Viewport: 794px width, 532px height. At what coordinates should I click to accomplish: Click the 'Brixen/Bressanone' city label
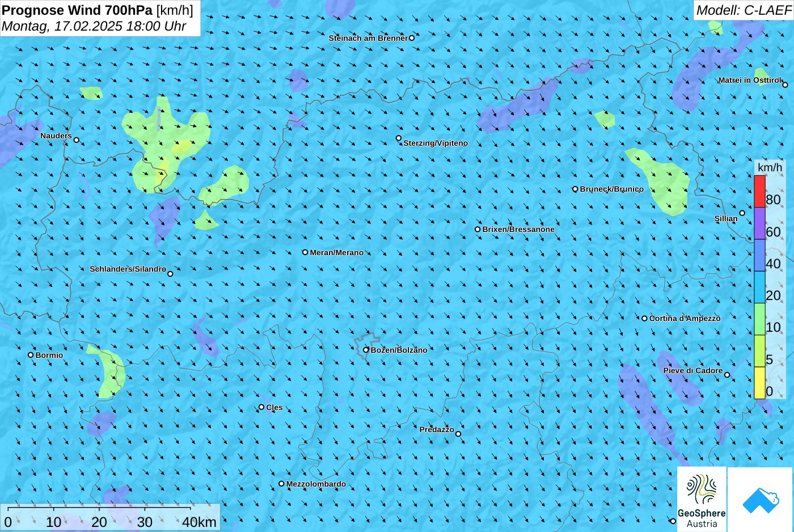[518, 229]
